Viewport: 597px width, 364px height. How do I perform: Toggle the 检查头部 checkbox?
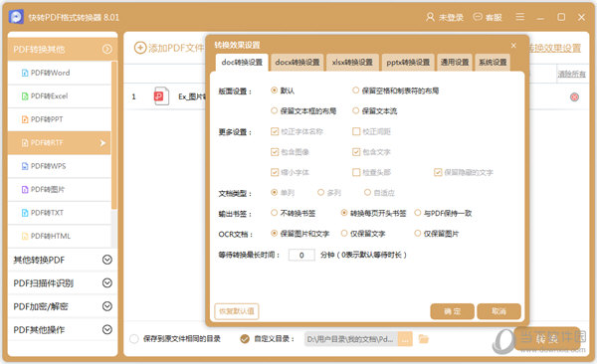(x=356, y=172)
